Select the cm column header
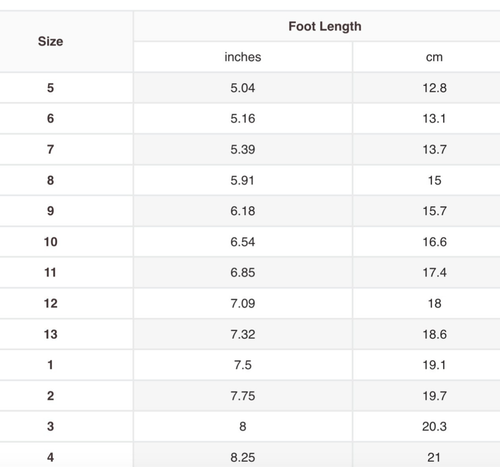This screenshot has width=500, height=467. click(x=434, y=57)
